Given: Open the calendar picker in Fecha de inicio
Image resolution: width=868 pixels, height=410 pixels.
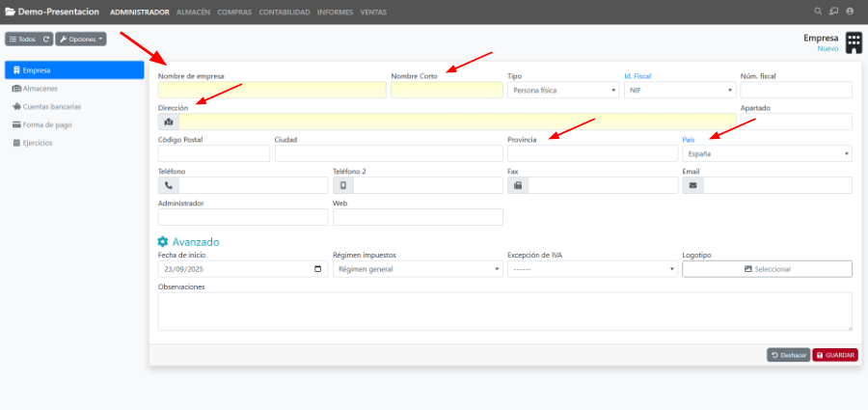Looking at the screenshot, I should pyautogui.click(x=318, y=269).
